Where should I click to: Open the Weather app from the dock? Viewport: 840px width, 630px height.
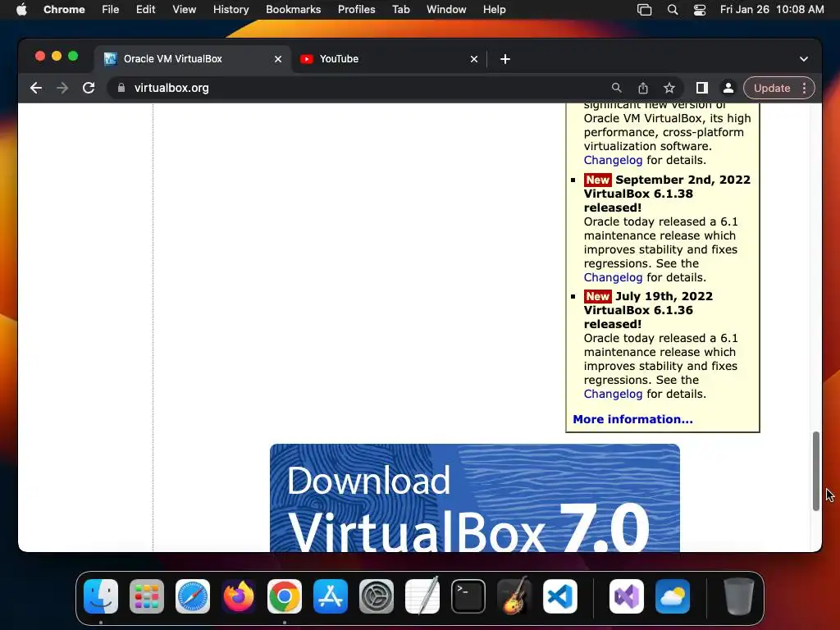673,596
